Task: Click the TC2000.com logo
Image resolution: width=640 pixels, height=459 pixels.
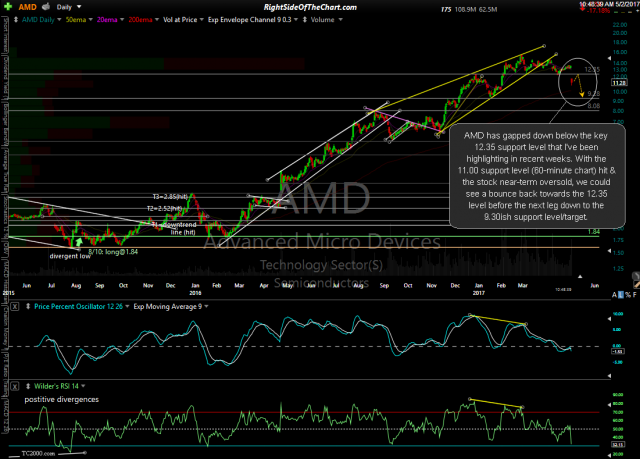Action: pyautogui.click(x=38, y=453)
